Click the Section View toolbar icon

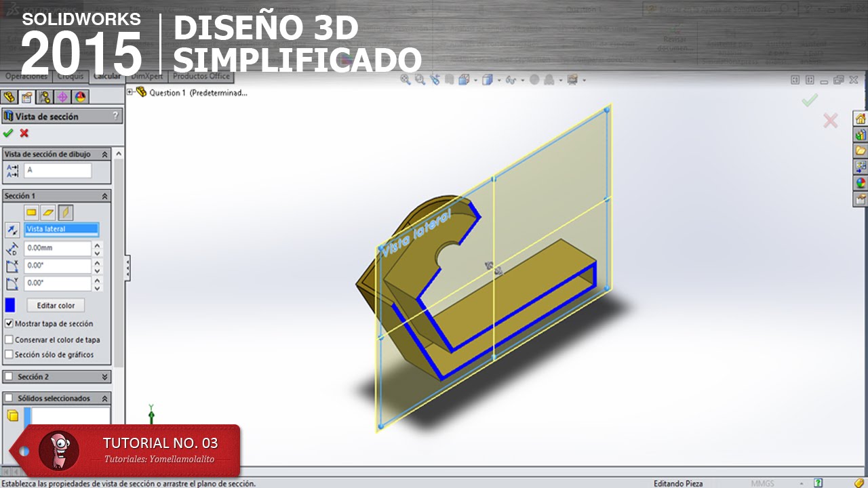click(448, 80)
